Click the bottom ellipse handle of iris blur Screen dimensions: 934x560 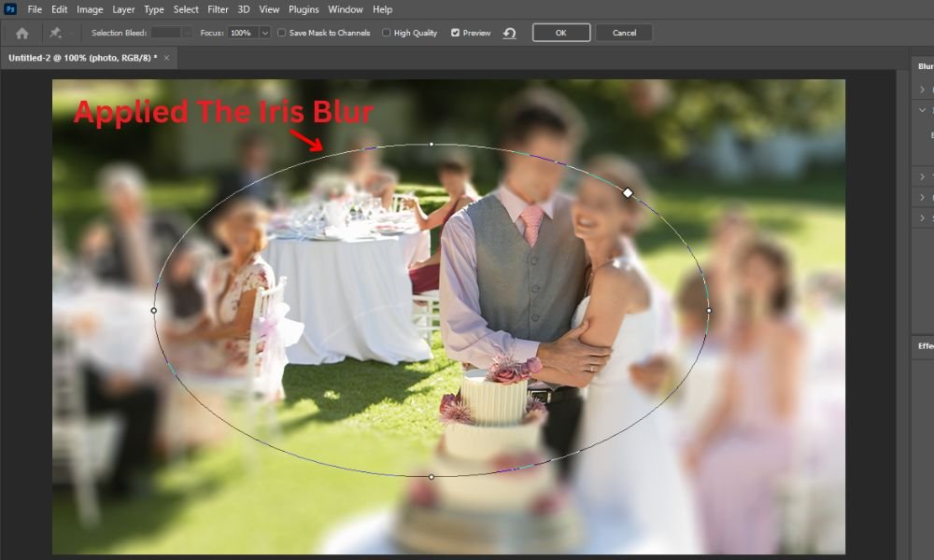pos(432,477)
